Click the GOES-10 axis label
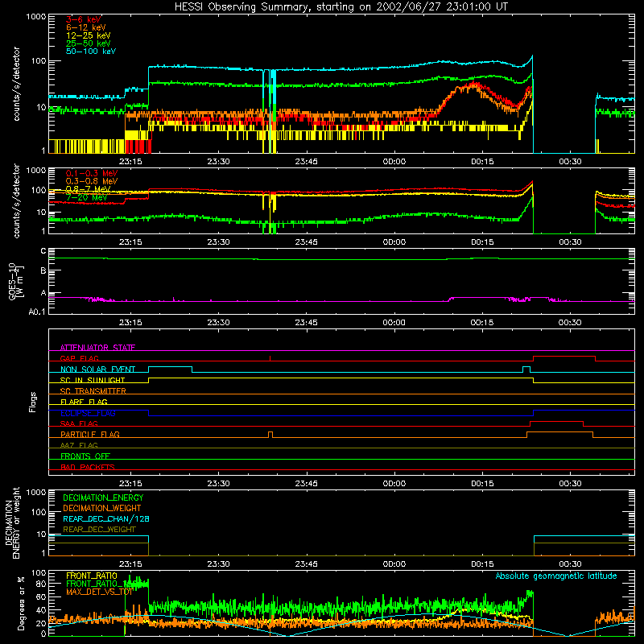 [15, 281]
